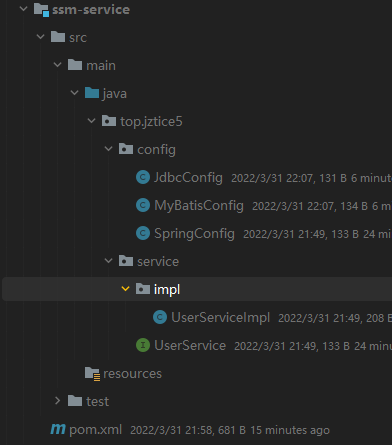Viewport: 392px width, 445px height.
Task: Click the UserService interface icon
Action: point(143,345)
